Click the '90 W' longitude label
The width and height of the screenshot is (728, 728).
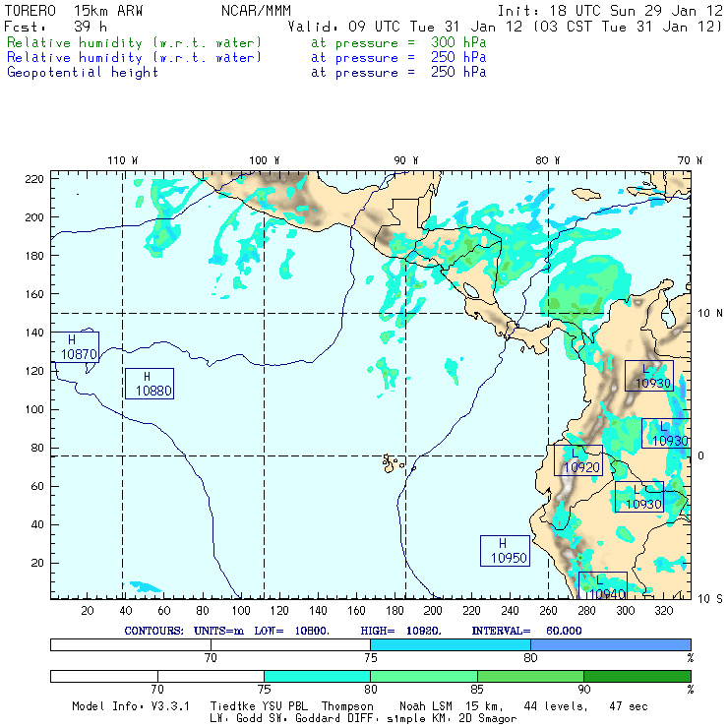(406, 160)
